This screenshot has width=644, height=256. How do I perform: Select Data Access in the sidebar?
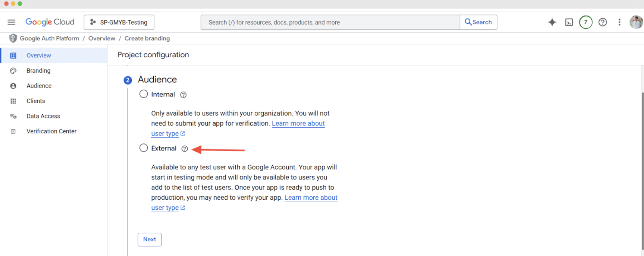[x=54, y=116]
